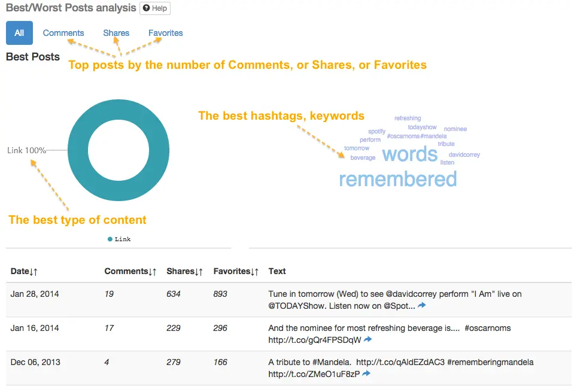Switch to the Favorites tab
The image size is (577, 392).
(x=166, y=33)
